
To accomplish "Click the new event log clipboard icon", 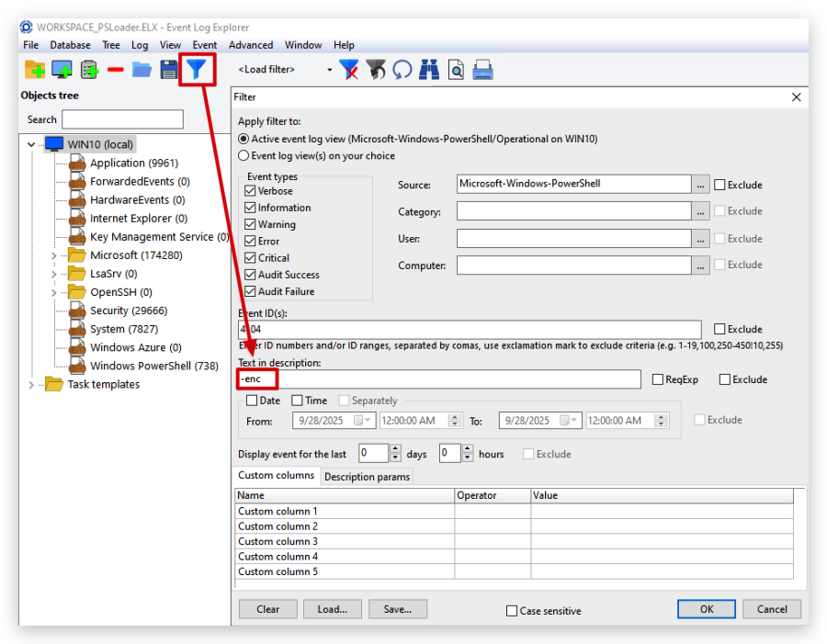I will tap(88, 70).
